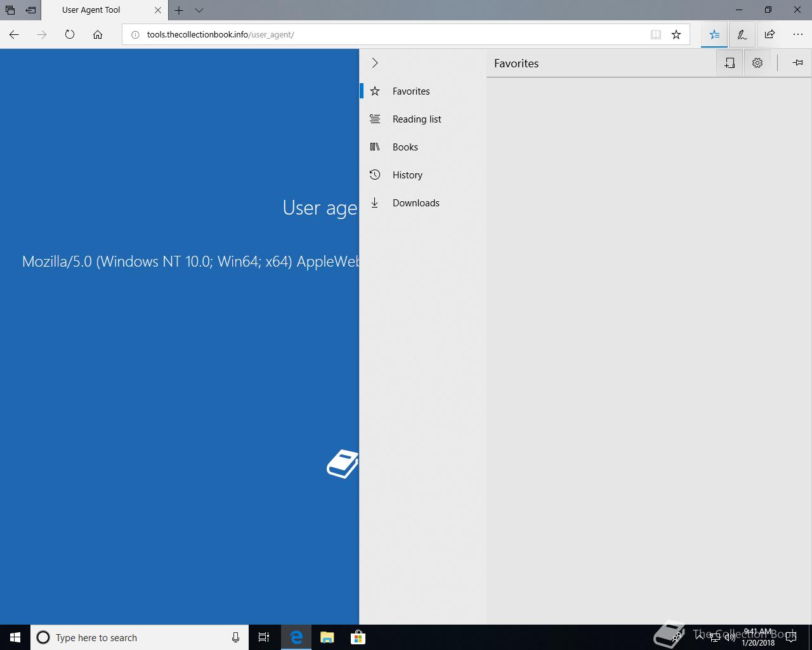Screen dimensions: 812x650
Task: Click the book logo on the webpage
Action: click(343, 464)
